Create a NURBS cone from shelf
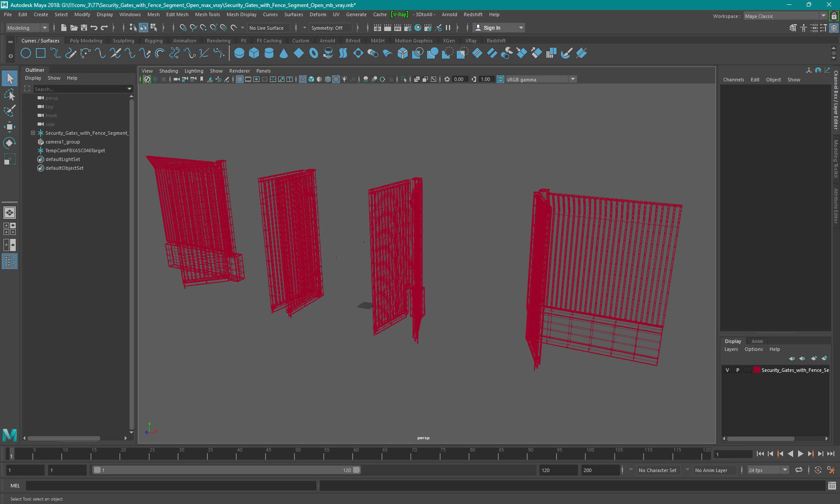Image resolution: width=840 pixels, height=504 pixels. pos(284,53)
